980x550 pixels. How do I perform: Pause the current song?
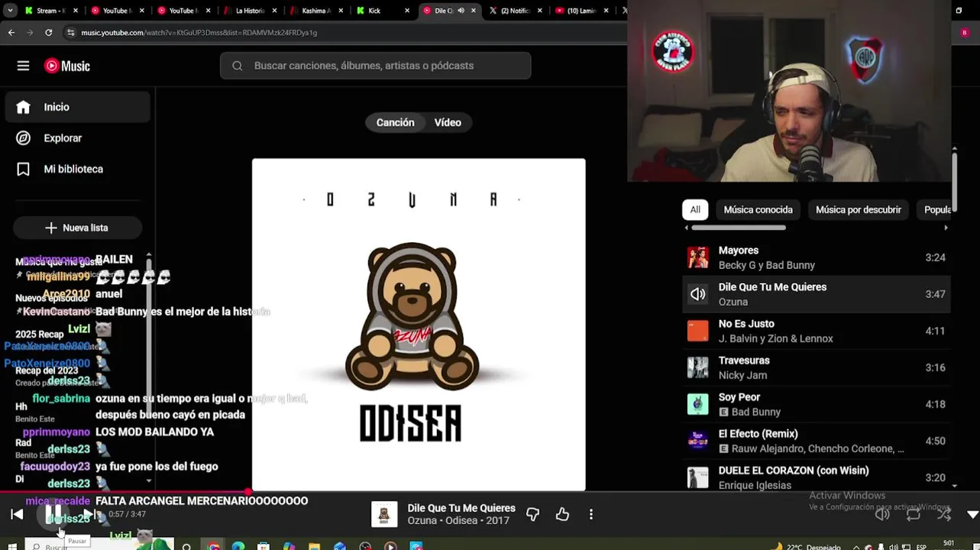pos(53,513)
